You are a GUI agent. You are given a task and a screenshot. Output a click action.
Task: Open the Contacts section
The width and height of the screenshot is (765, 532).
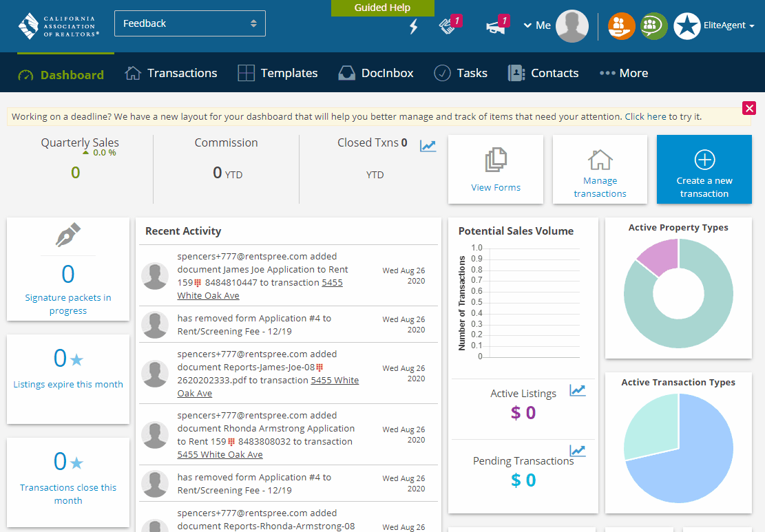543,72
